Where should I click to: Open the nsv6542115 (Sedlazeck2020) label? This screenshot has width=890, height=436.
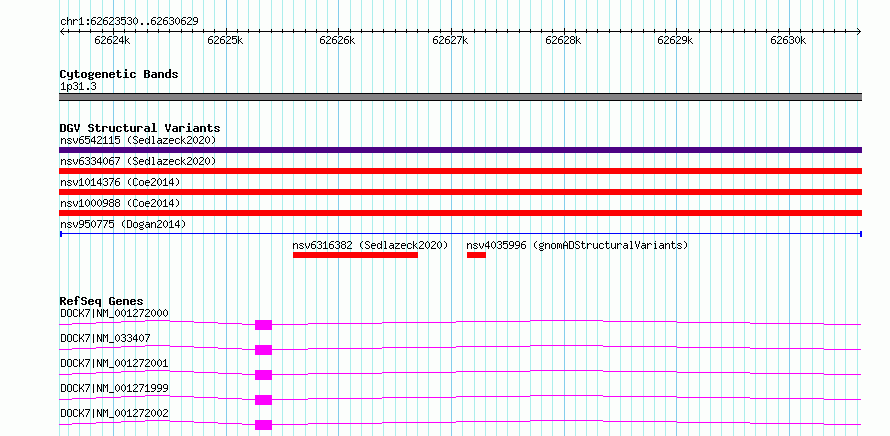coord(138,140)
